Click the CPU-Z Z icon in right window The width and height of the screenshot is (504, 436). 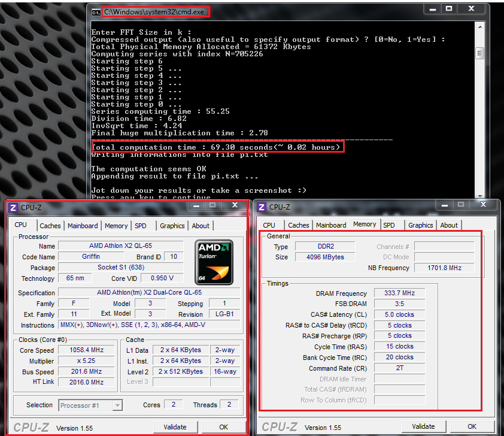pos(262,207)
